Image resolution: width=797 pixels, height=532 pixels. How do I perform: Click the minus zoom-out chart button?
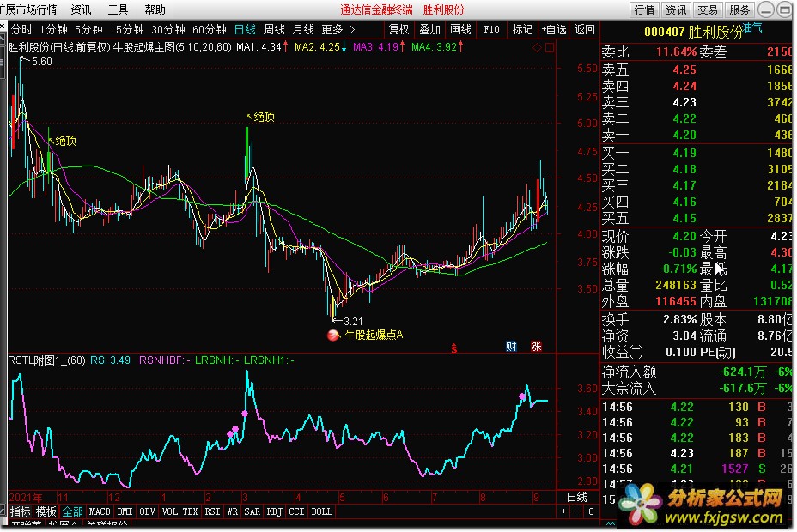click(577, 511)
